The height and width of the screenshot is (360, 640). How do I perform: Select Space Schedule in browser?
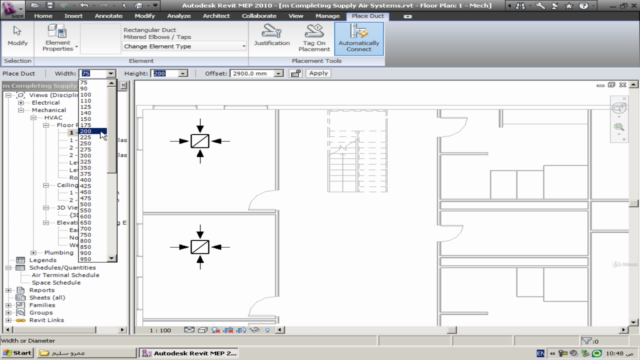(56, 282)
